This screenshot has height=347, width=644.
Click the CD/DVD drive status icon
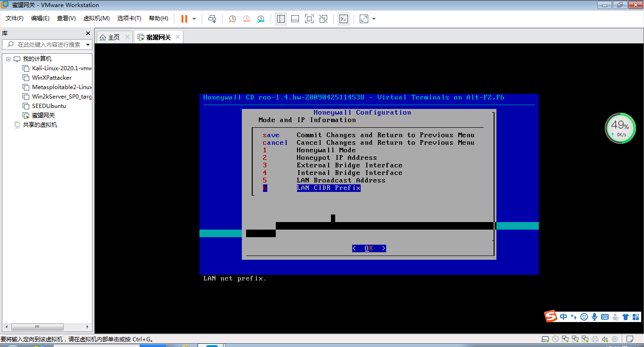(555, 339)
